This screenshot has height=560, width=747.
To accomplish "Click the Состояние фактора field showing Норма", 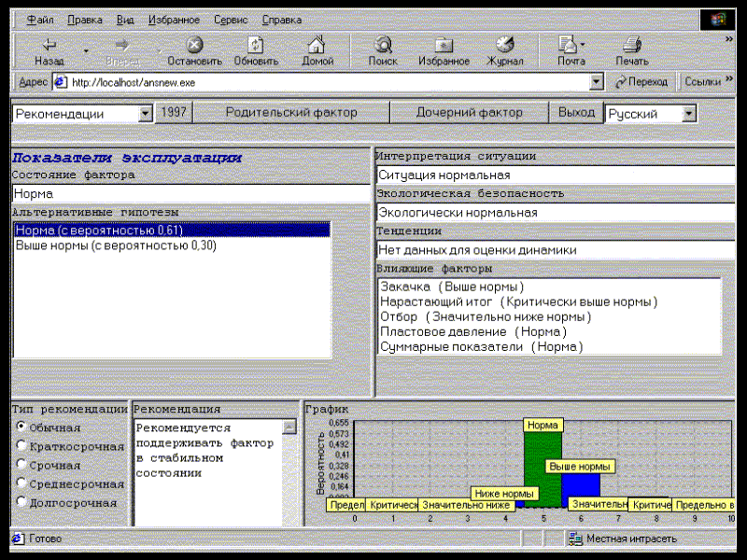I will (x=190, y=194).
